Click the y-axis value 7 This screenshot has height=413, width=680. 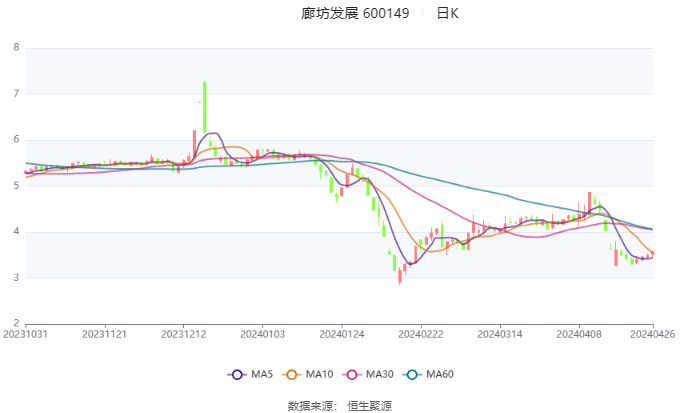[x=16, y=94]
